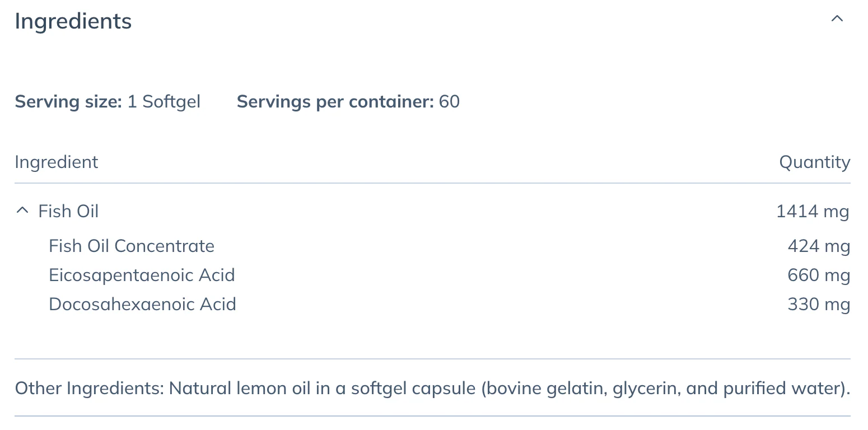The height and width of the screenshot is (430, 868).
Task: Click the 660 mg quantity value
Action: [x=819, y=275]
